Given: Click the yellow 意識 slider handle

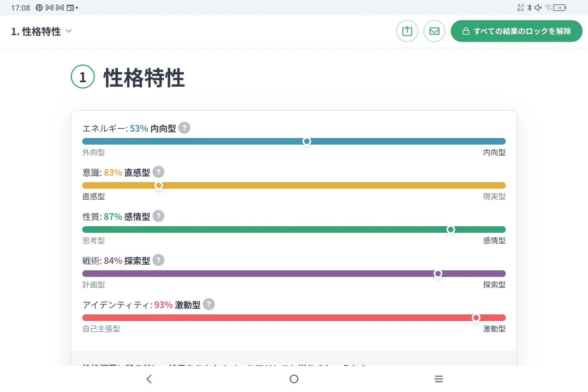Looking at the screenshot, I should point(159,185).
